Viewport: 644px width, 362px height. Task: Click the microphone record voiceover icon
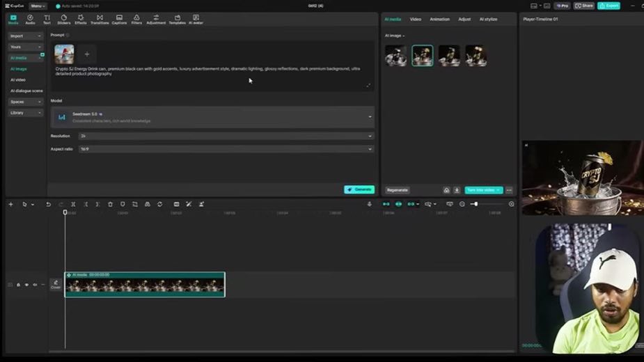pos(369,204)
